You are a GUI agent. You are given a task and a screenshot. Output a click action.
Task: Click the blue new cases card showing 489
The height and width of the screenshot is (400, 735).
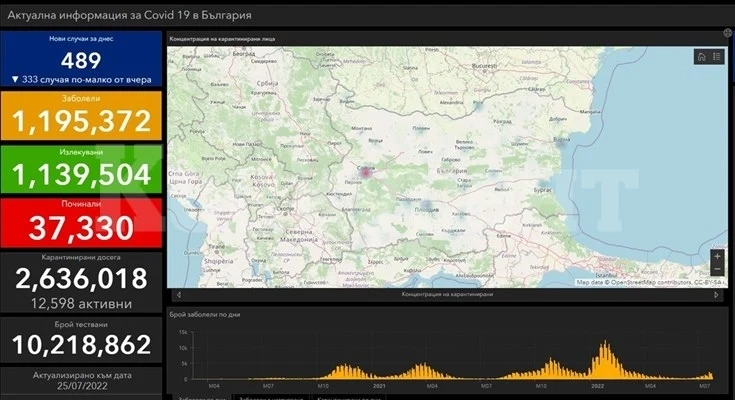click(x=81, y=59)
